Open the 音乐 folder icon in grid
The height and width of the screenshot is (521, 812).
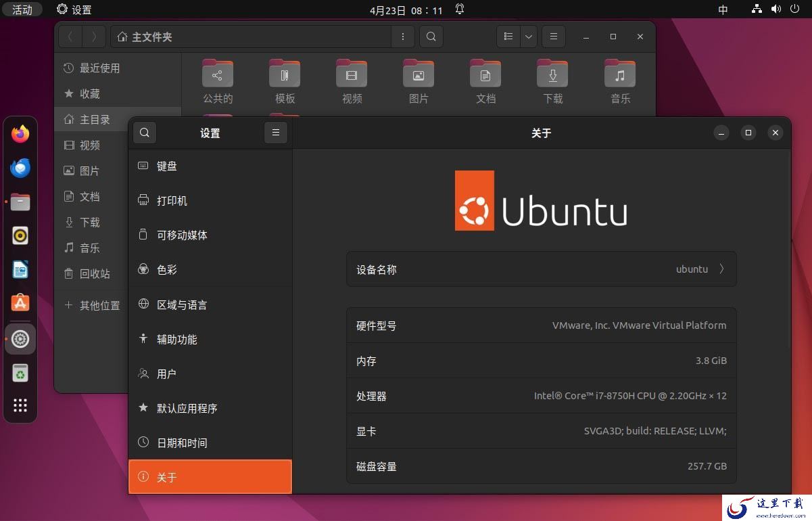[x=620, y=81]
